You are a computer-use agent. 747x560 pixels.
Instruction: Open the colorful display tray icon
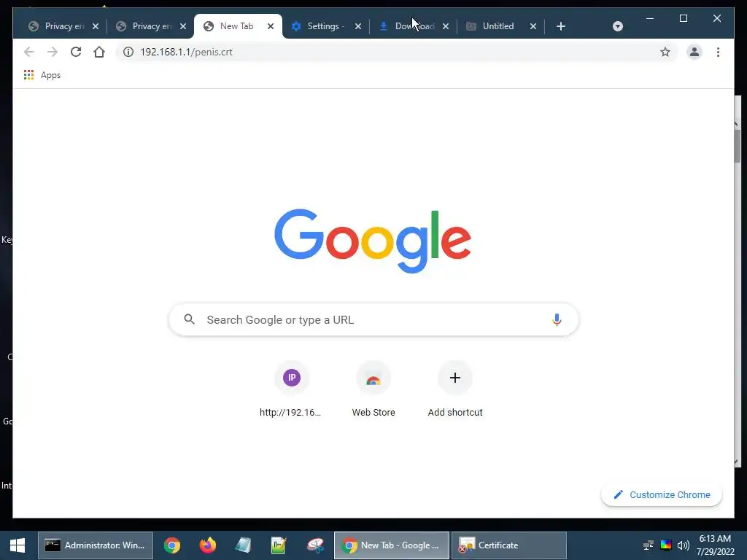(665, 545)
